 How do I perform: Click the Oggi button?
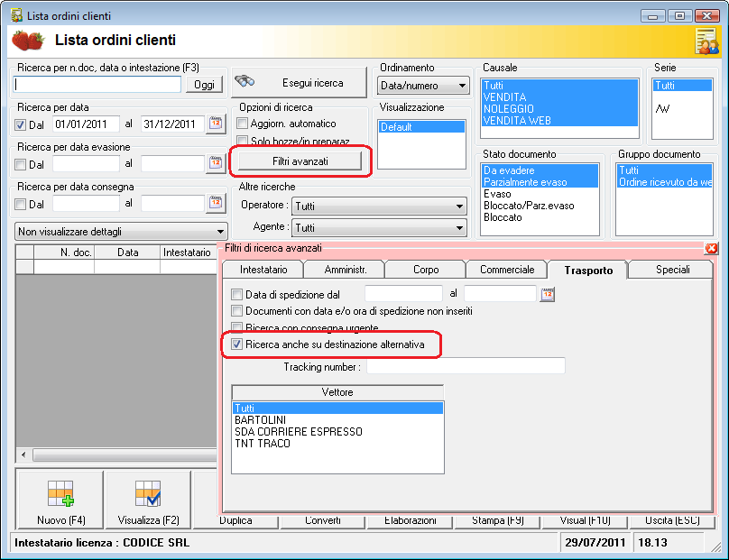tap(204, 85)
